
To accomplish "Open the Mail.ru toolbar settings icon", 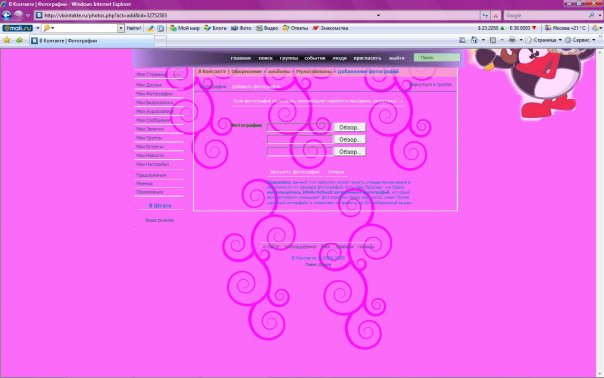I will [x=596, y=28].
